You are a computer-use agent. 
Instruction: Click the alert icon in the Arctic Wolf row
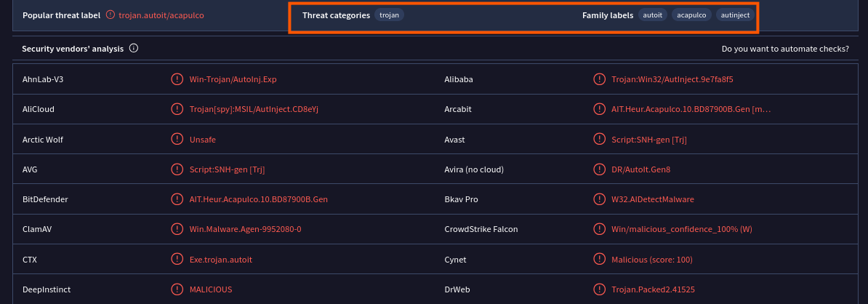177,139
